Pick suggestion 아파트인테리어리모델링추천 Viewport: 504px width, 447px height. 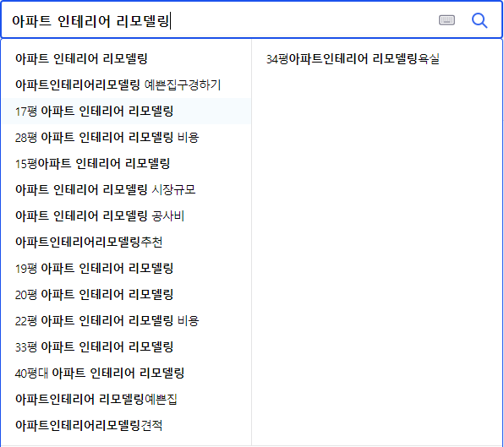click(x=89, y=243)
